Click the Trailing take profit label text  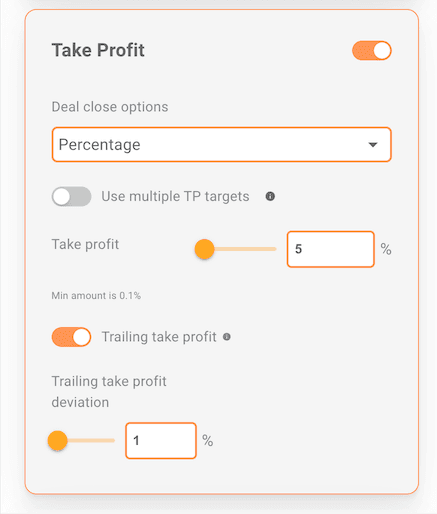(x=159, y=337)
